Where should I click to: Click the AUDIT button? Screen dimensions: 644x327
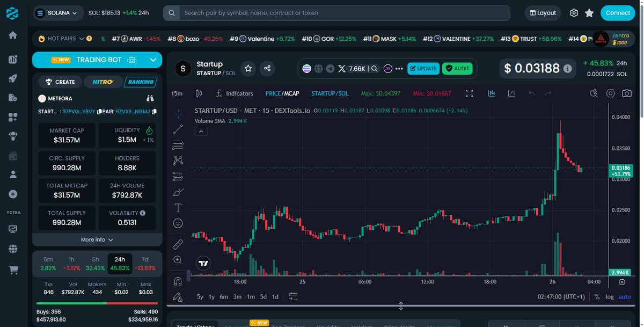[457, 69]
